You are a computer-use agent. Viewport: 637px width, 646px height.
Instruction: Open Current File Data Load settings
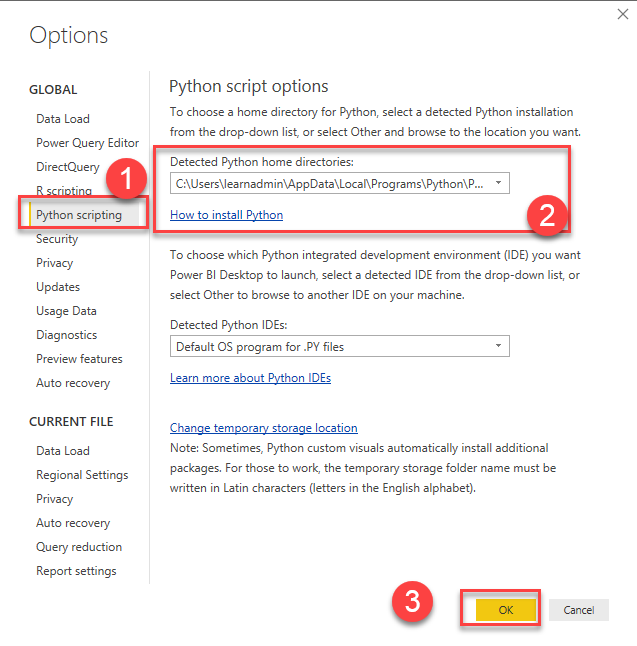[x=63, y=451]
